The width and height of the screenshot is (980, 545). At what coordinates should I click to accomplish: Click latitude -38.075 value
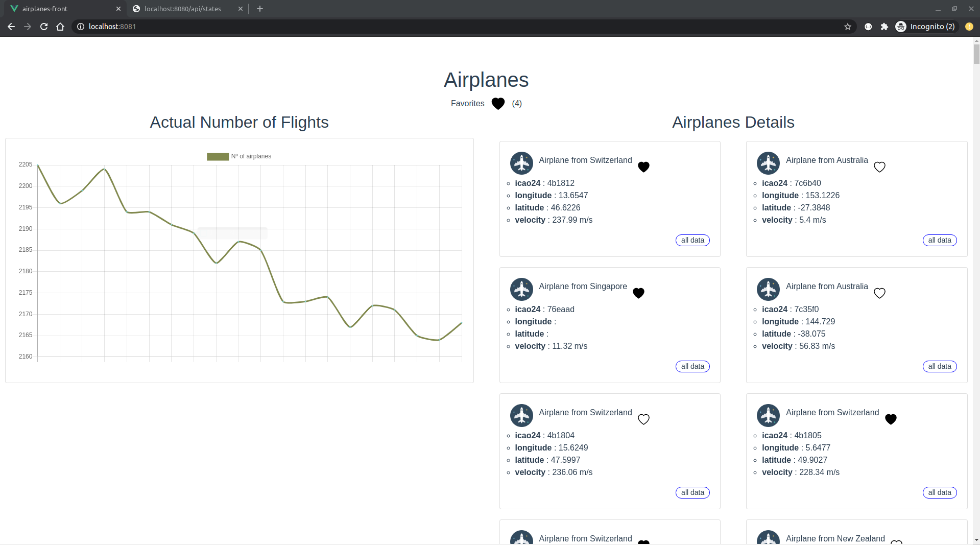(811, 334)
